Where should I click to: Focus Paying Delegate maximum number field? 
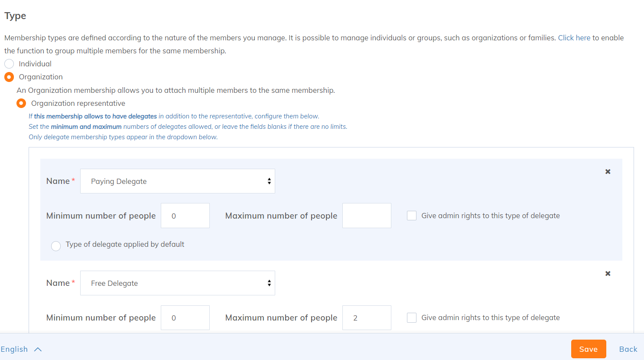[x=367, y=216]
